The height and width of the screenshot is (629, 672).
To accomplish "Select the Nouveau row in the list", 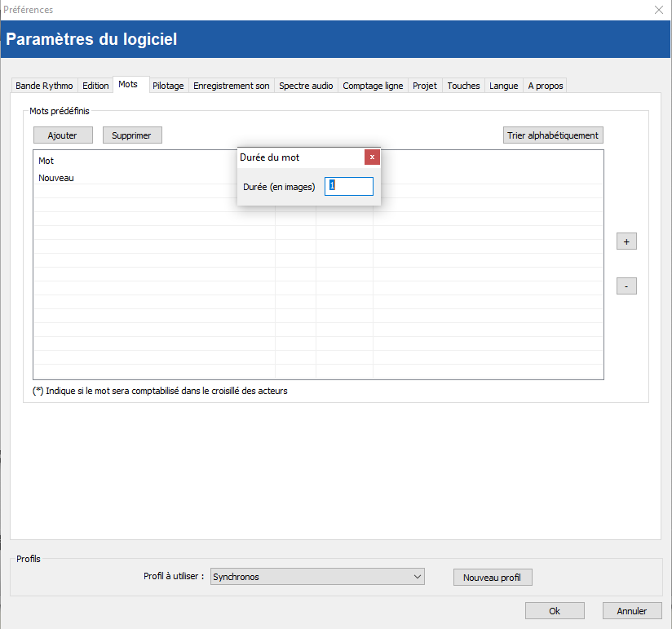I will (56, 178).
